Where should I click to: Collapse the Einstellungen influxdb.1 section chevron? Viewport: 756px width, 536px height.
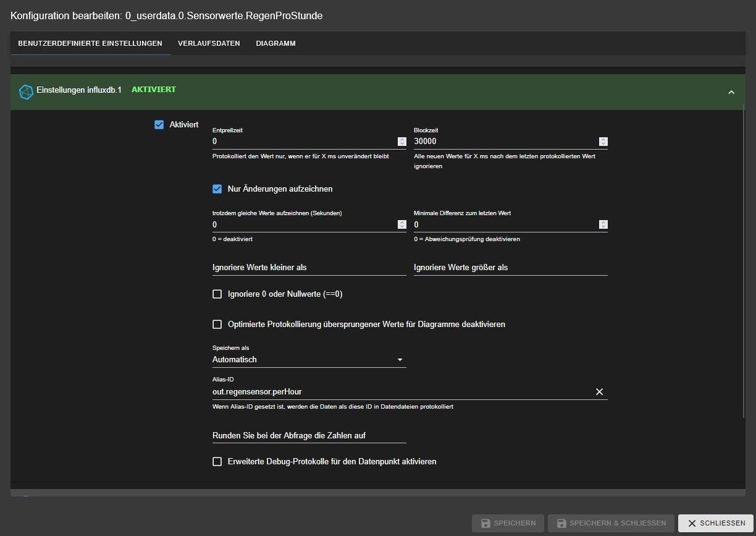[731, 92]
